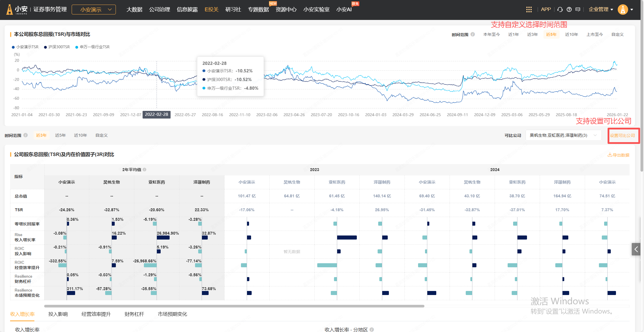Expand the side panel arrow icon
This screenshot has height=332, width=644.
click(x=636, y=249)
